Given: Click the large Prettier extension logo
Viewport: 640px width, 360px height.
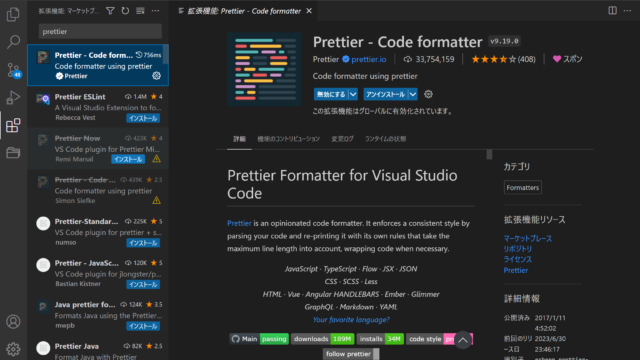Looking at the screenshot, I should [x=264, y=69].
